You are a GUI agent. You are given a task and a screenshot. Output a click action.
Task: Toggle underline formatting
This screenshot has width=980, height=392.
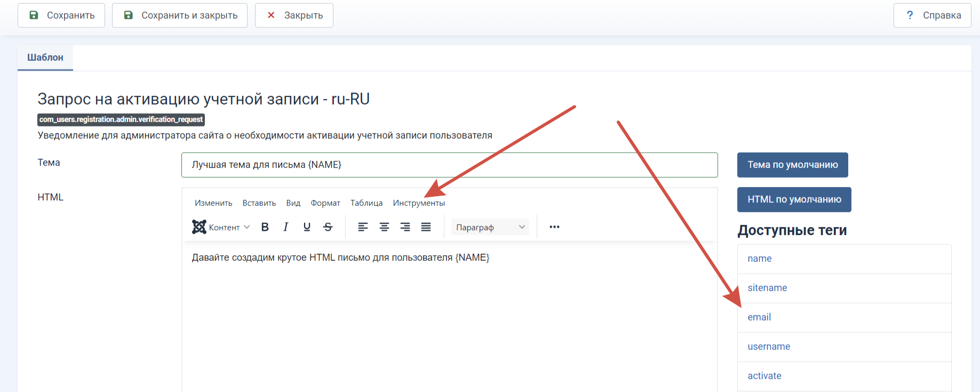(307, 227)
